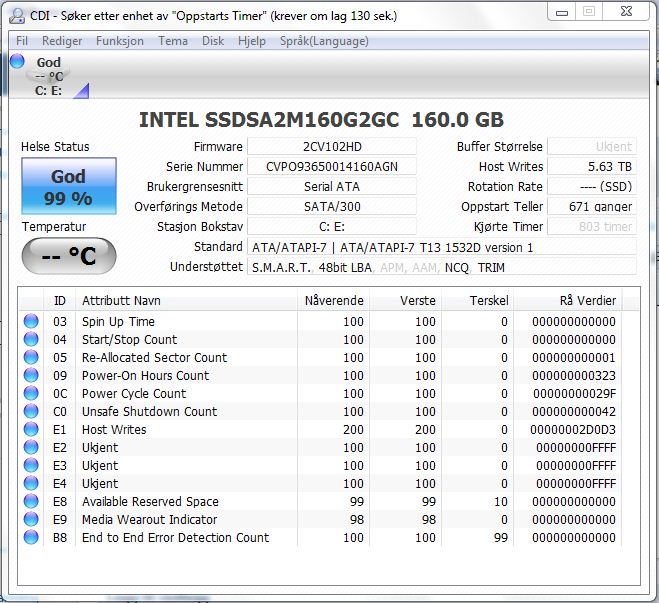Open the Funksjon menu
659x603 pixels.
point(120,41)
